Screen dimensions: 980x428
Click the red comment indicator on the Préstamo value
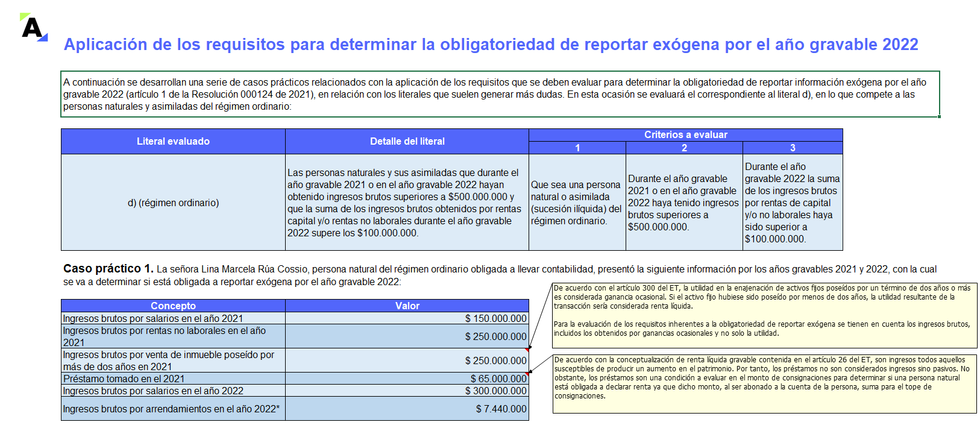[527, 374]
